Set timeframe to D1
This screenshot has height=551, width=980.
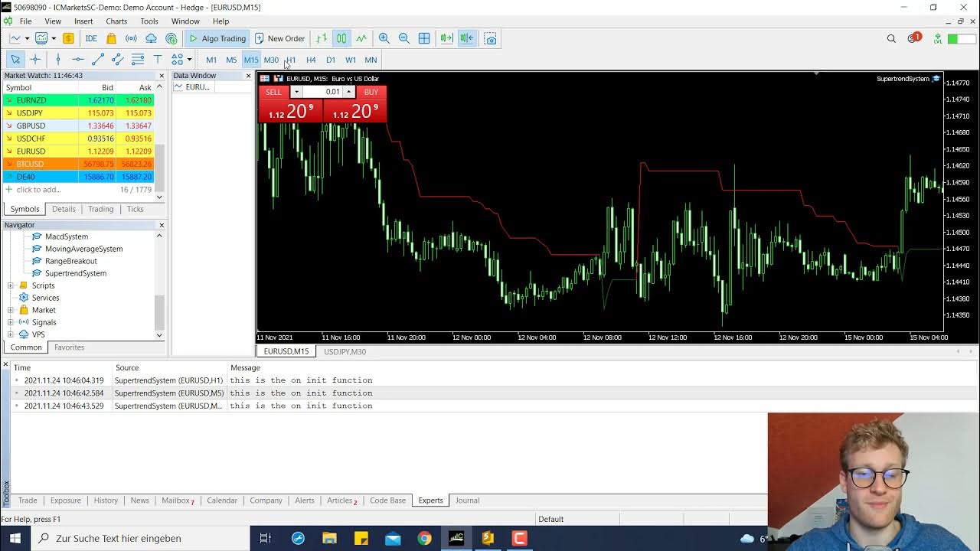coord(331,60)
